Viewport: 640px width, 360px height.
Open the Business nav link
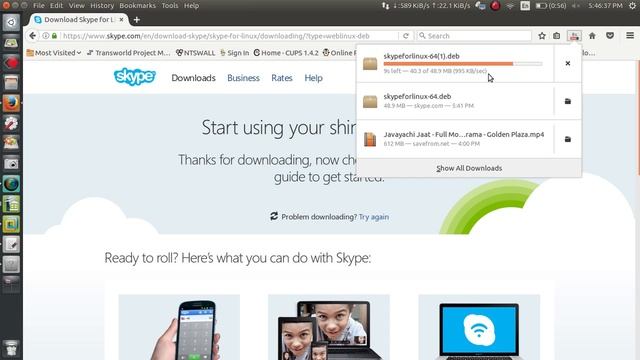click(x=243, y=78)
